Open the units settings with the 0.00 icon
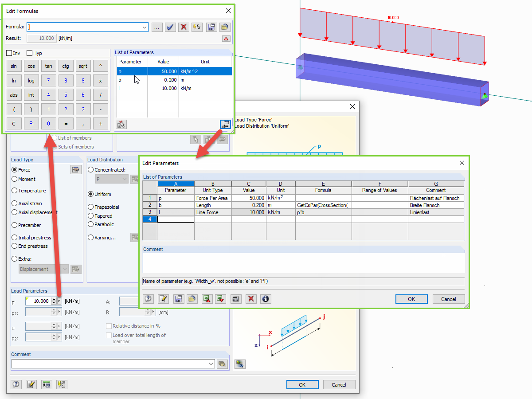Screen dimensions: 532x399 [46, 384]
